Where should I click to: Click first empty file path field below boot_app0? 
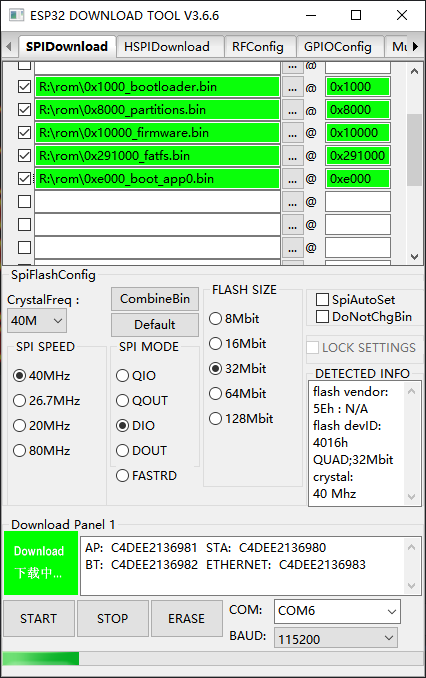tap(157, 201)
